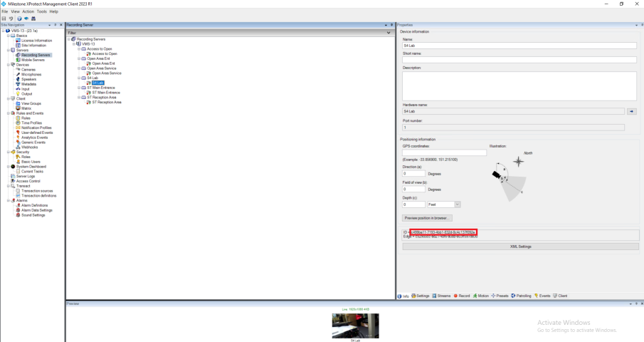Click Preview position in browser button

coord(427,218)
